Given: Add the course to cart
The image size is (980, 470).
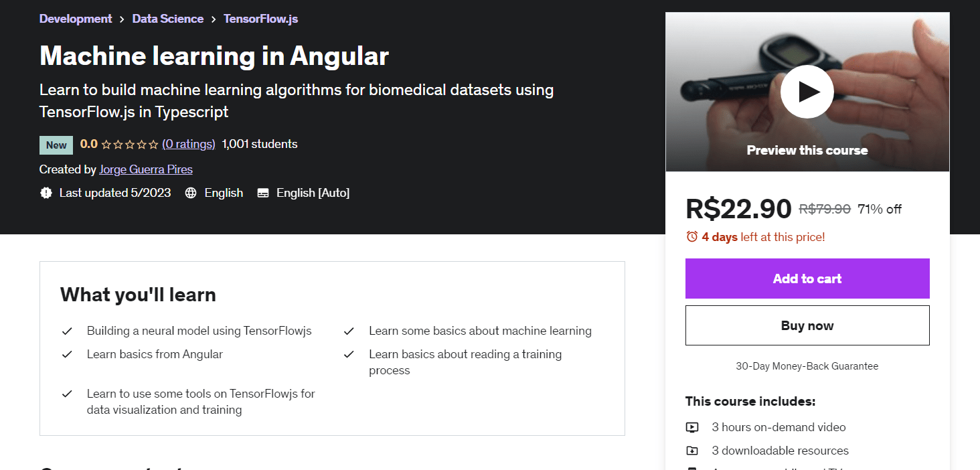Looking at the screenshot, I should click(807, 279).
